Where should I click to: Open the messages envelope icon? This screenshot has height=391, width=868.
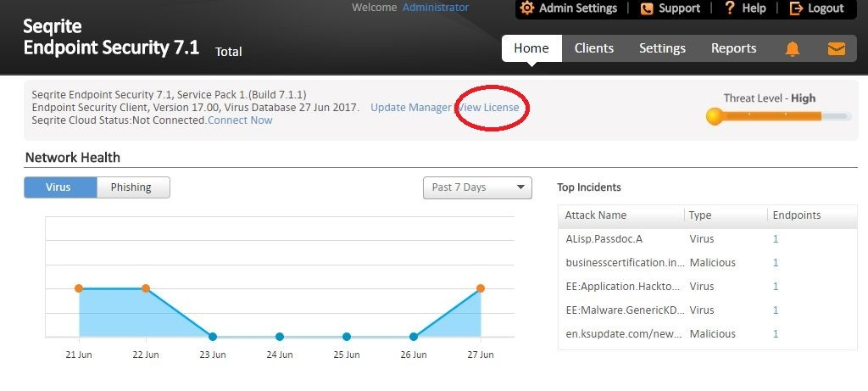pos(837,49)
